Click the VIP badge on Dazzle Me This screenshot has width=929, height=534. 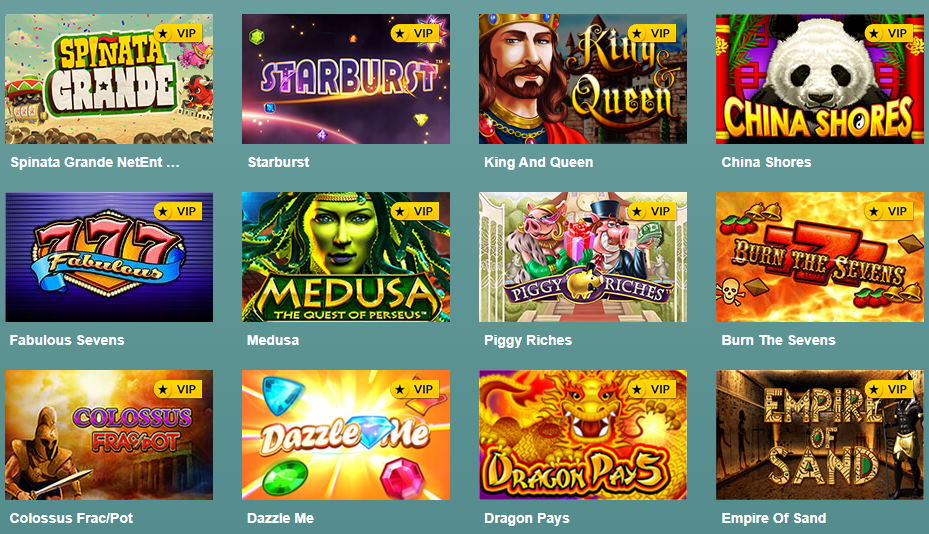[x=415, y=389]
